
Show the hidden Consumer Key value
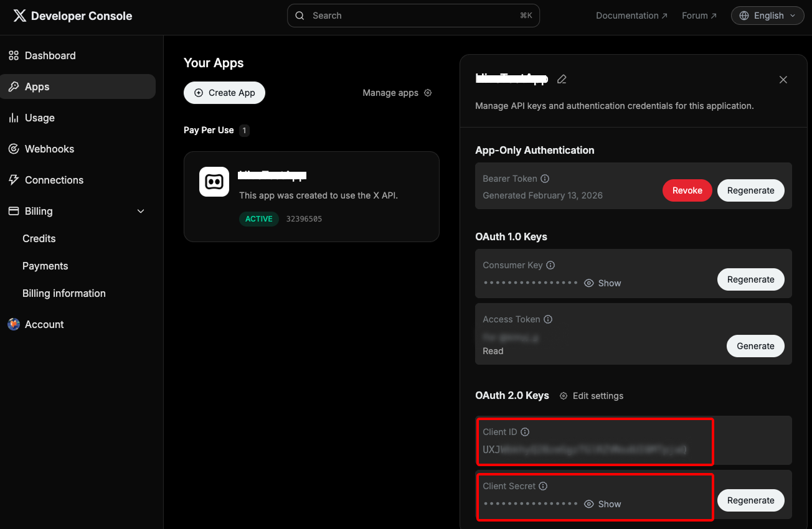(x=603, y=283)
